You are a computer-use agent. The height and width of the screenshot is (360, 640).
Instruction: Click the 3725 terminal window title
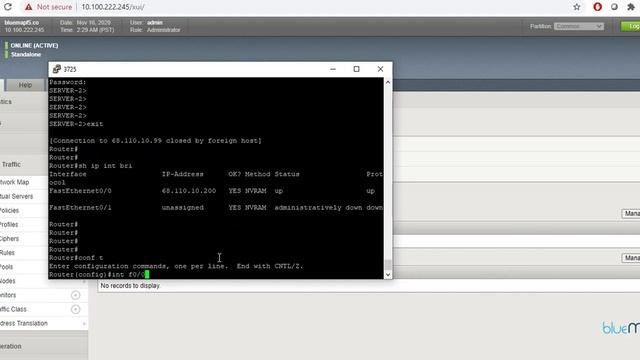coord(70,69)
